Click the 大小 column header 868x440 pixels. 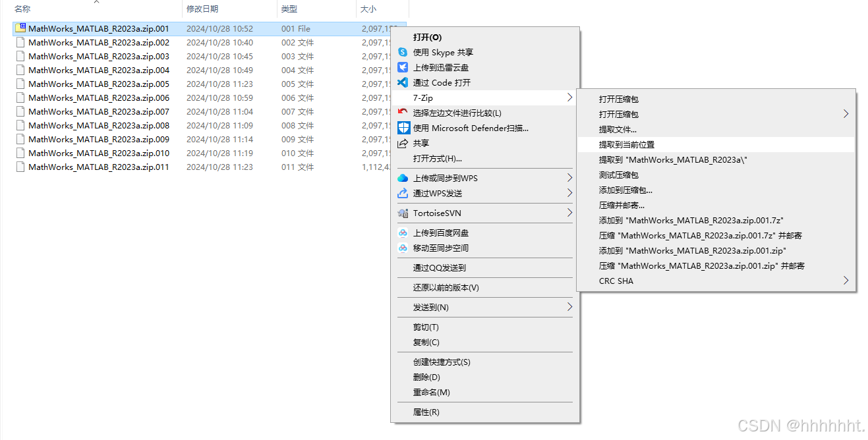(x=382, y=9)
